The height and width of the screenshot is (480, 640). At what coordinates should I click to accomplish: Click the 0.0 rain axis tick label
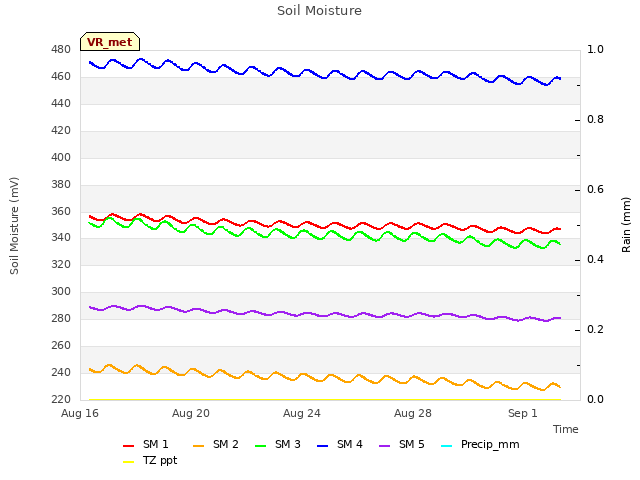[x=596, y=400]
